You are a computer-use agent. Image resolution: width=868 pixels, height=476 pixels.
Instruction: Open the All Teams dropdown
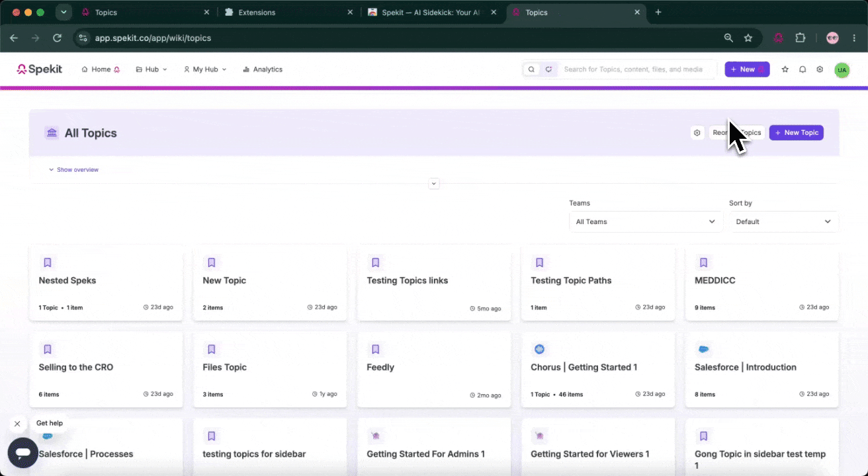coord(646,221)
